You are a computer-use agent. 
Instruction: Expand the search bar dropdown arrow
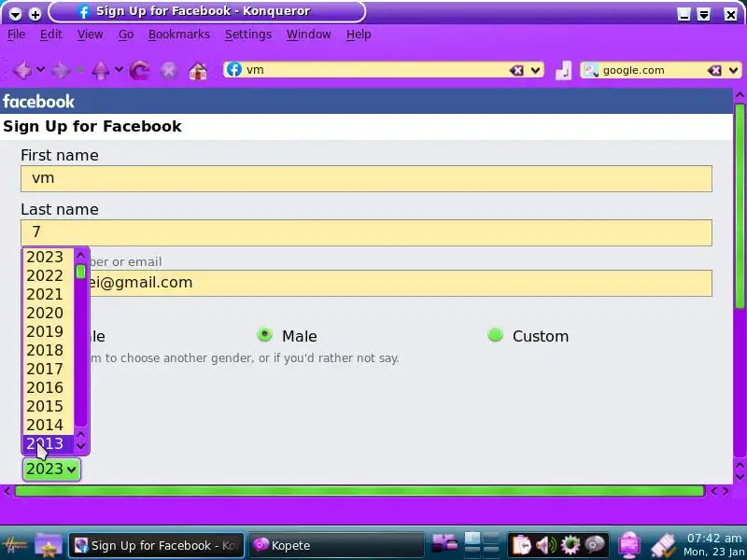click(x=734, y=71)
